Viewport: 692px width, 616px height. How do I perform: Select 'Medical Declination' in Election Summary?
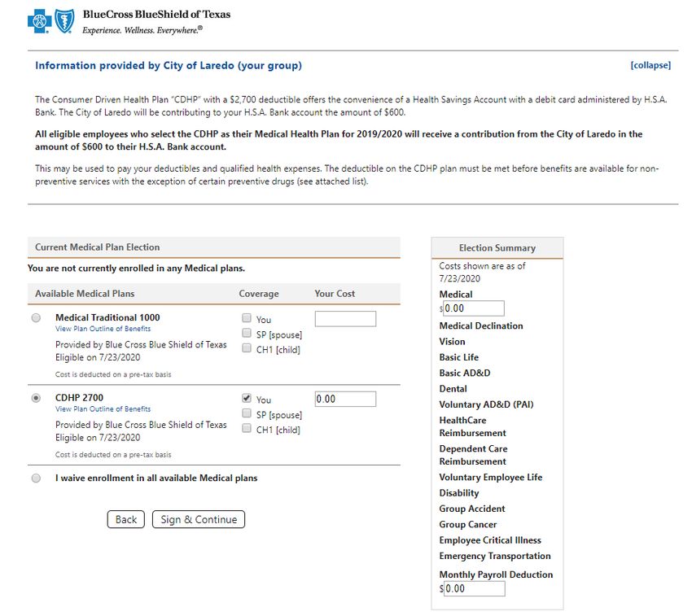481,326
